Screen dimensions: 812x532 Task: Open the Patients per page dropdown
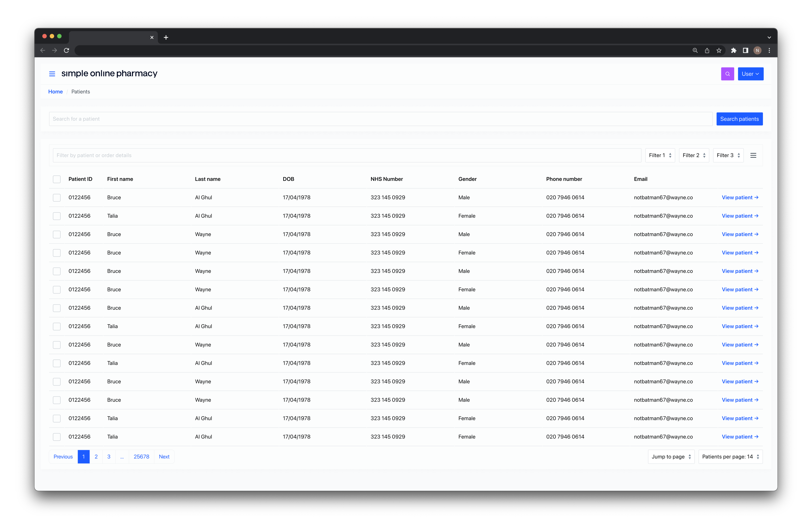pyautogui.click(x=730, y=457)
